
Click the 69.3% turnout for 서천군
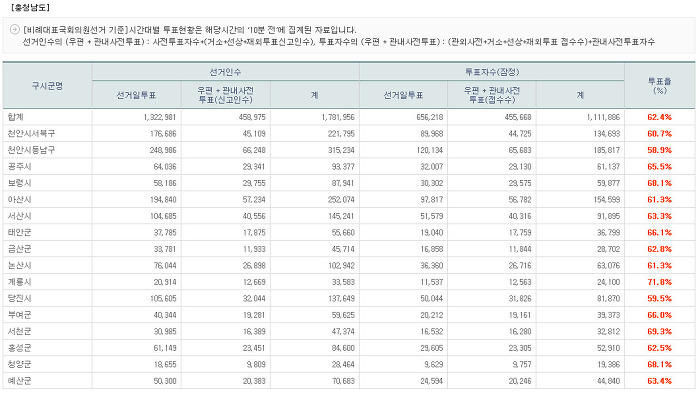(659, 332)
